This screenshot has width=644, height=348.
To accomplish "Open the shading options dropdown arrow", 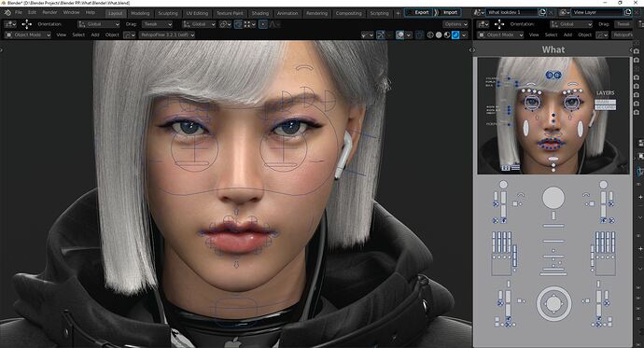I will point(464,35).
